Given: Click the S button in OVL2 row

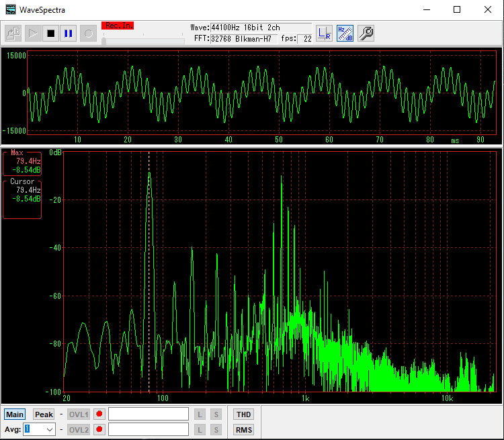Looking at the screenshot, I should (216, 430).
